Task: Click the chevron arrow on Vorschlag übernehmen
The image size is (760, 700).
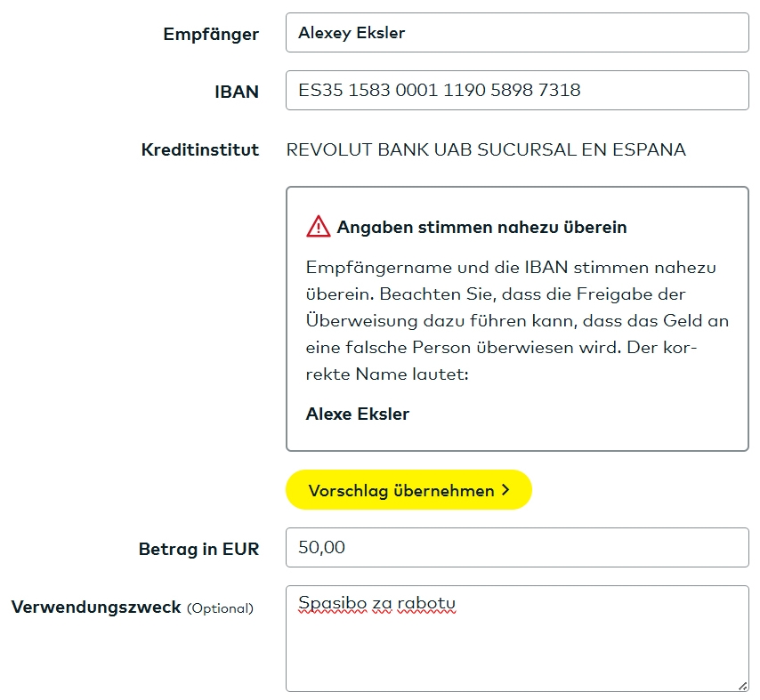Action: click(x=506, y=490)
